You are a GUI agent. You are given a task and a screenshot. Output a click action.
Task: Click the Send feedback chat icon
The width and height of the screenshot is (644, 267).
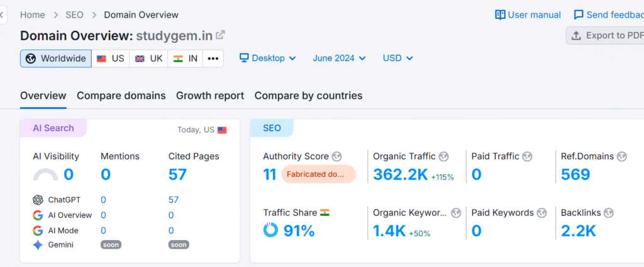point(579,15)
